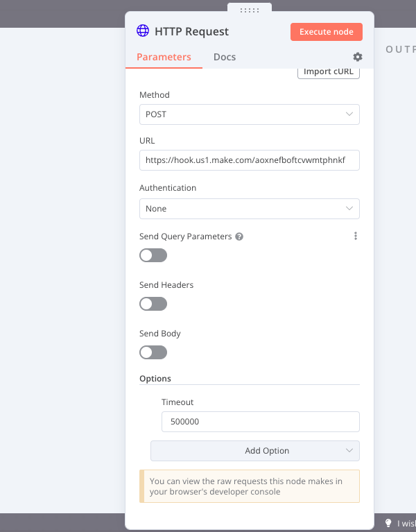
Task: Grab the dotted drag handle above panel
Action: click(250, 10)
